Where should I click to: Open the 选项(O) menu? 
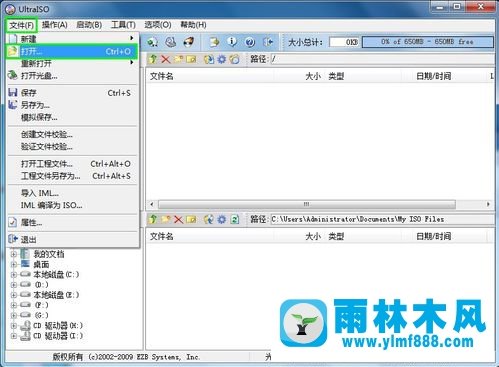click(x=158, y=25)
